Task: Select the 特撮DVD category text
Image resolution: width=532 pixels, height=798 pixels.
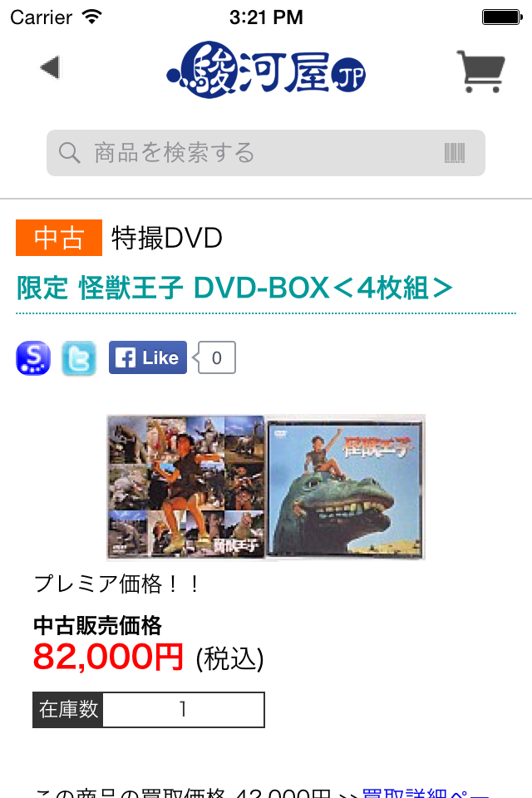Action: [167, 238]
